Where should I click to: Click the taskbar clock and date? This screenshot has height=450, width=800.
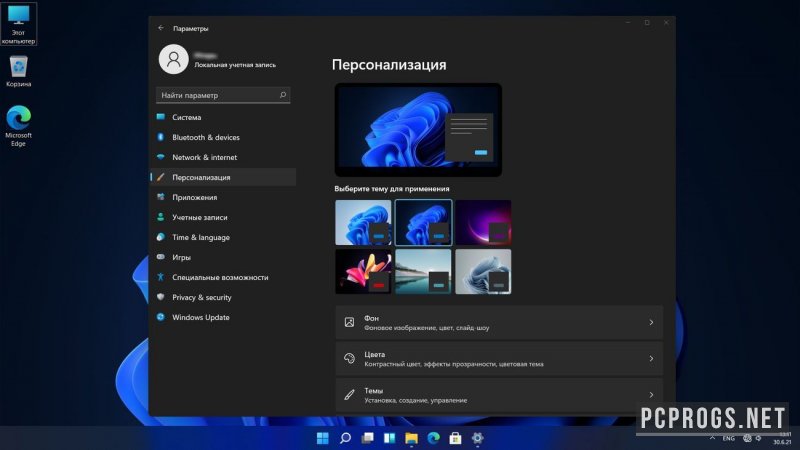(x=782, y=438)
